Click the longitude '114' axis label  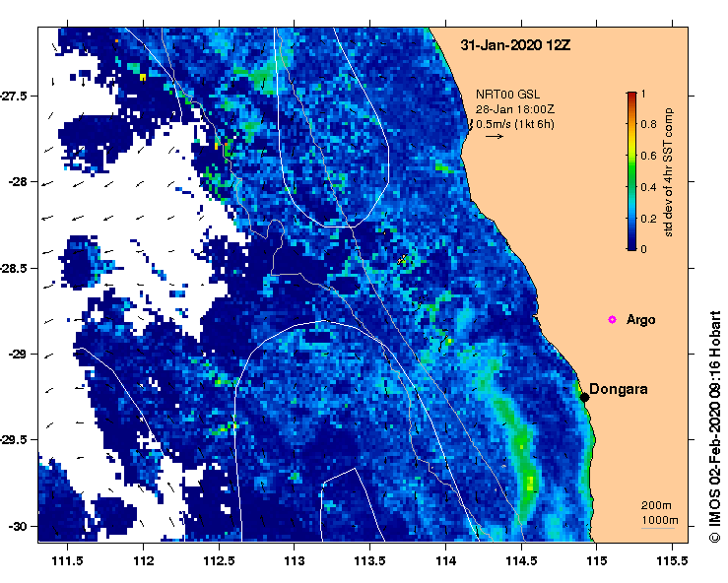(x=445, y=561)
